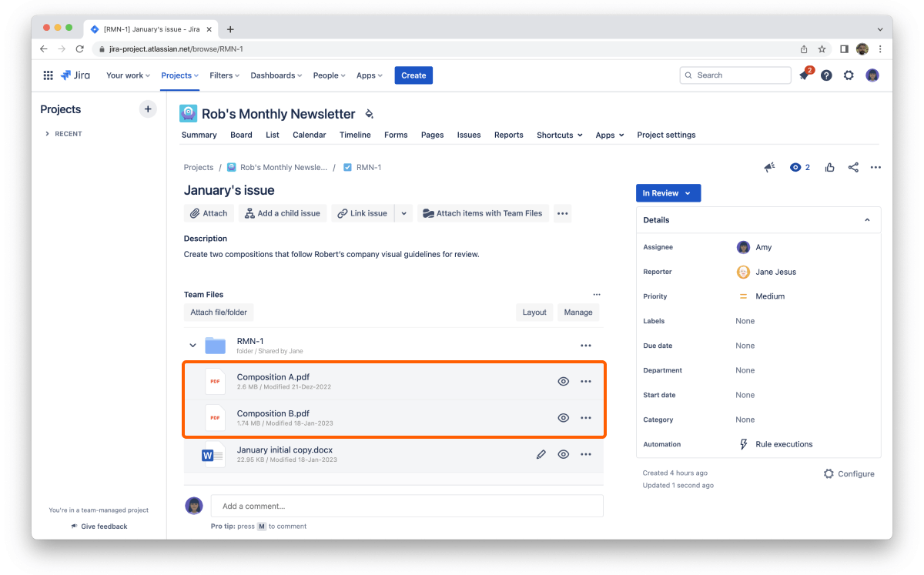
Task: Click the give feedback megaphone icon above watchers
Action: pos(769,167)
